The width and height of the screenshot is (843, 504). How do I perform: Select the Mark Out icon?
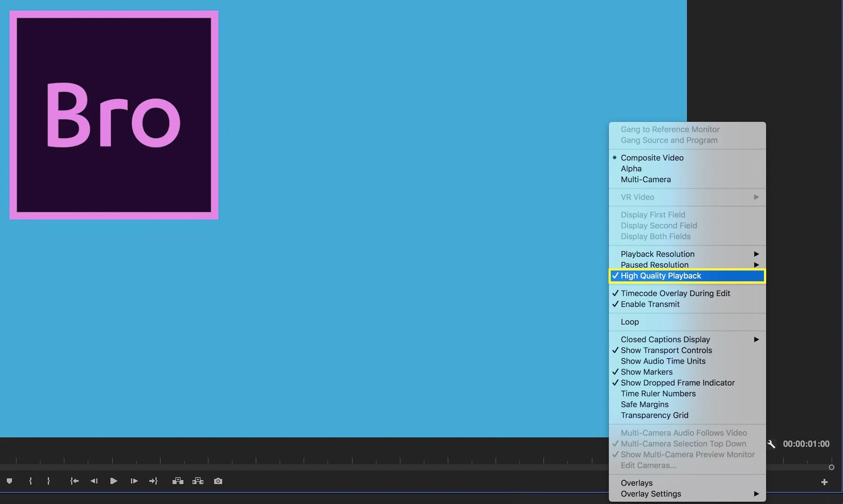(49, 481)
